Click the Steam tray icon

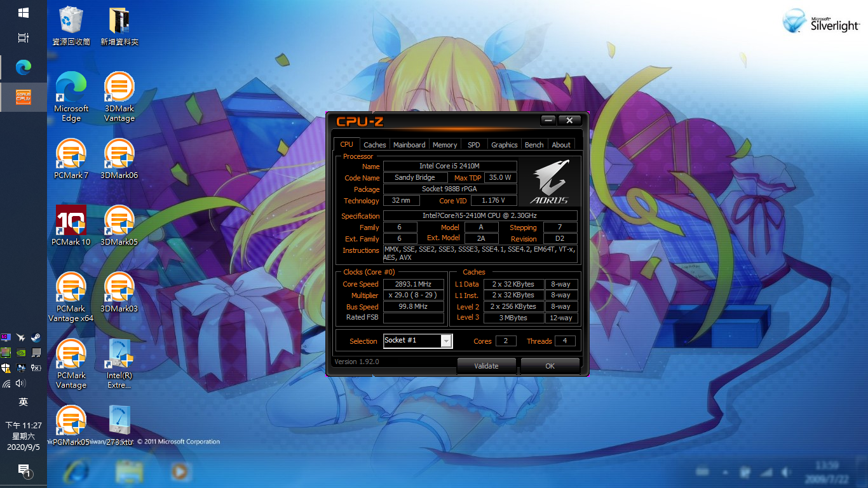click(36, 337)
